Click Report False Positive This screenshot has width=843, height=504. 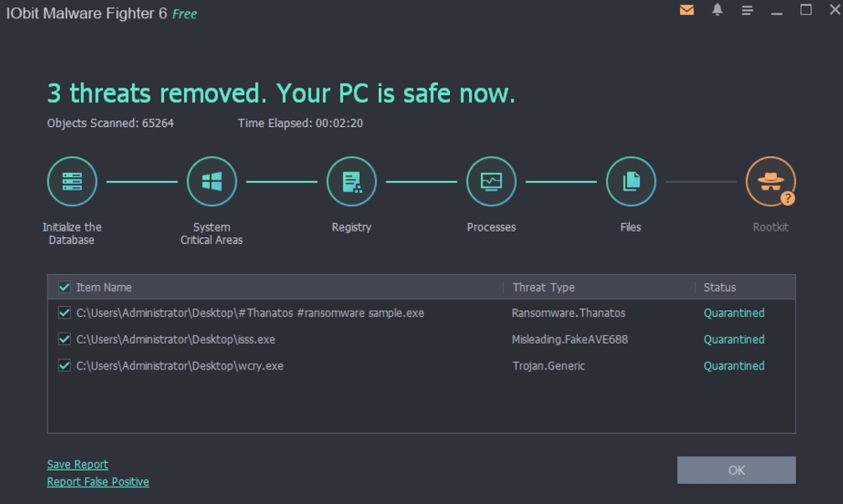click(98, 481)
